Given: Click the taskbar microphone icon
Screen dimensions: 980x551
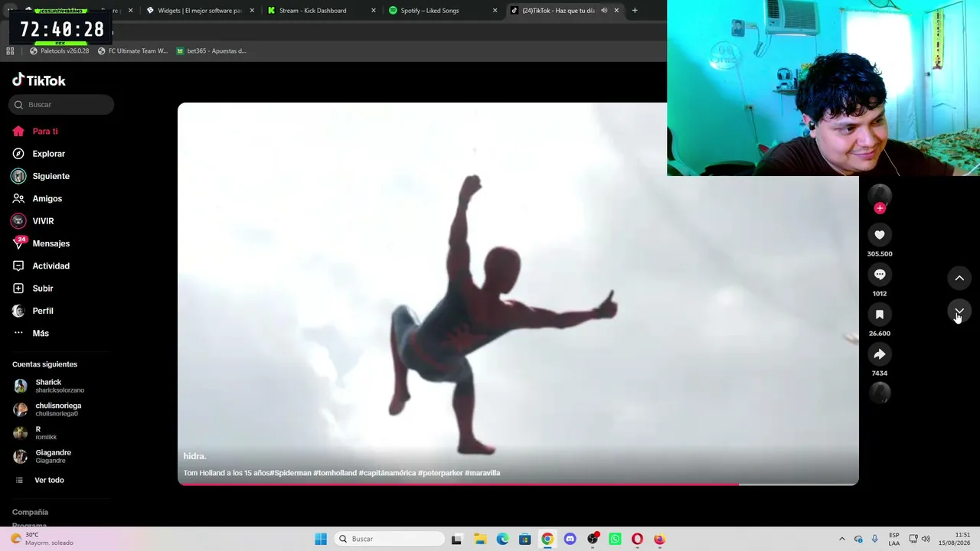Looking at the screenshot, I should pyautogui.click(x=875, y=539).
